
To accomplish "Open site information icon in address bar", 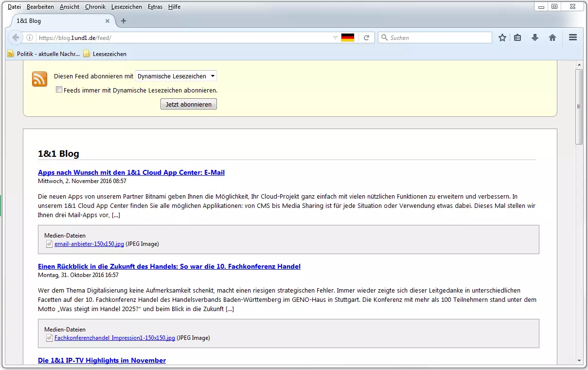I will (x=29, y=37).
